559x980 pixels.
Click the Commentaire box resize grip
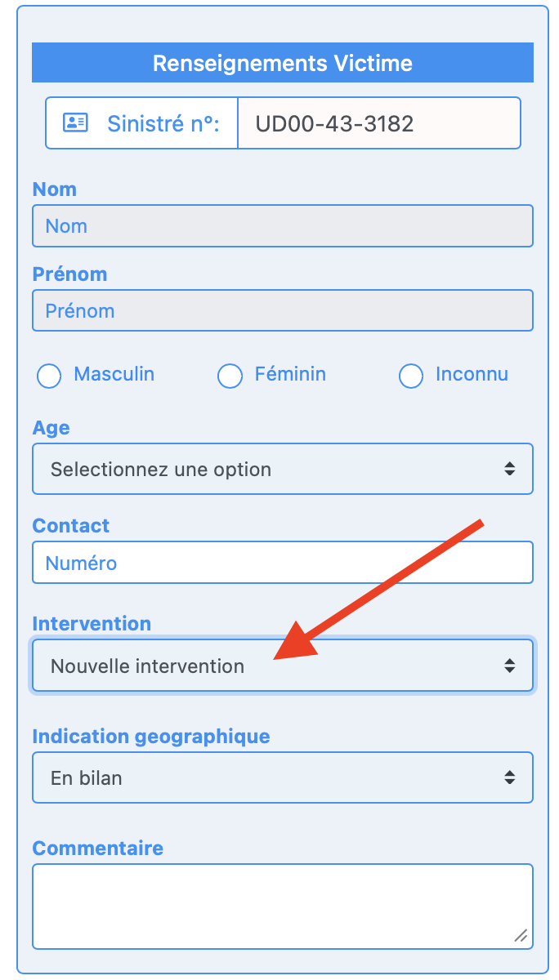[521, 936]
